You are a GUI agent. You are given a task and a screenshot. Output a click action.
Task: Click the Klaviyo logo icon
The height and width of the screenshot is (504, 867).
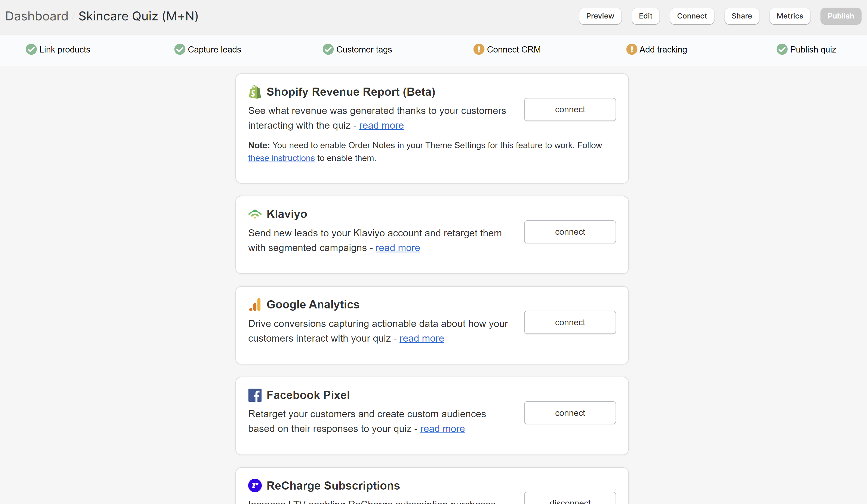(255, 214)
